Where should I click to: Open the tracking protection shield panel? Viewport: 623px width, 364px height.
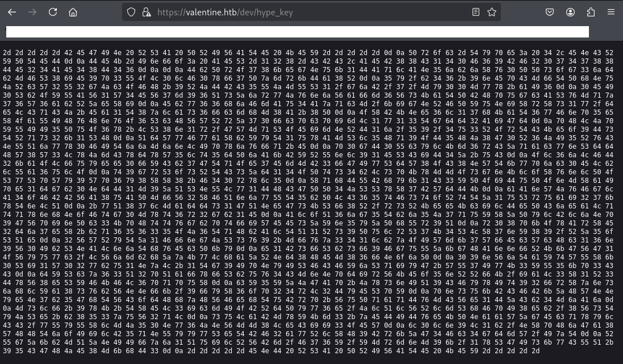131,12
